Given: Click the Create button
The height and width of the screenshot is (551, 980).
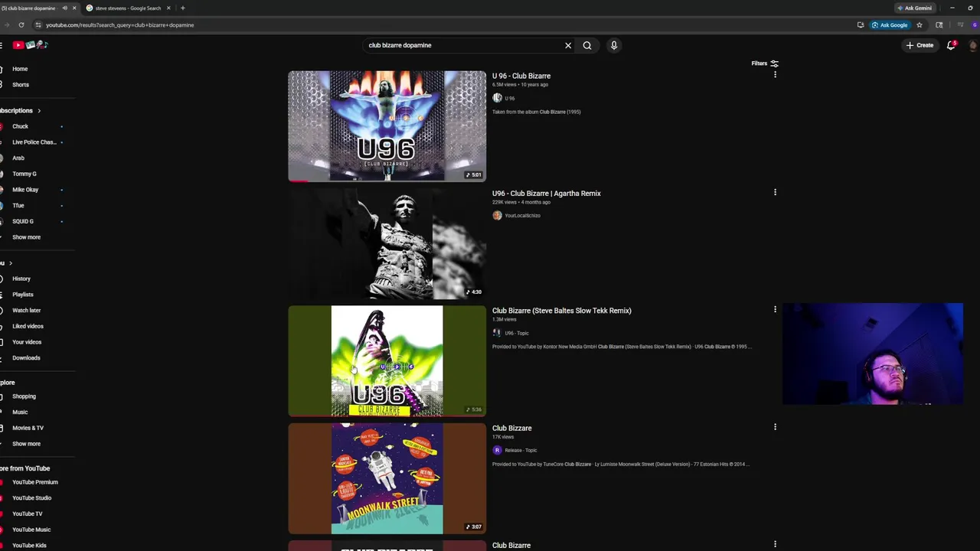Looking at the screenshot, I should [x=920, y=45].
